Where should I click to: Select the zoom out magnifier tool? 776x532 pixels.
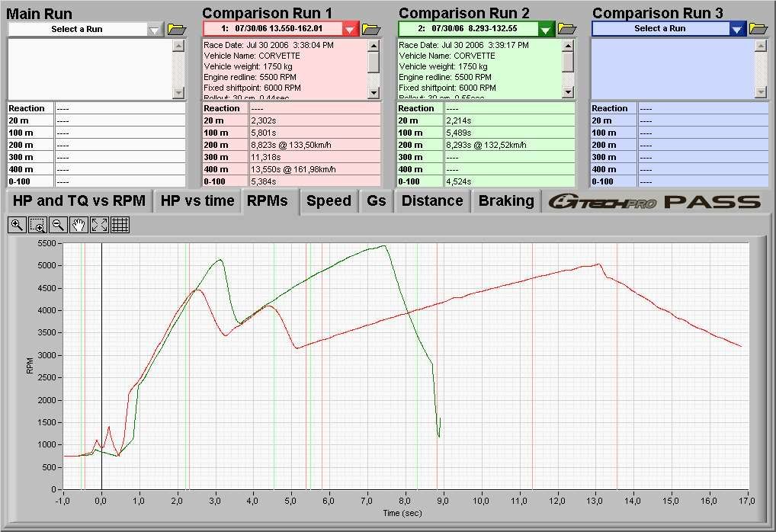57,225
